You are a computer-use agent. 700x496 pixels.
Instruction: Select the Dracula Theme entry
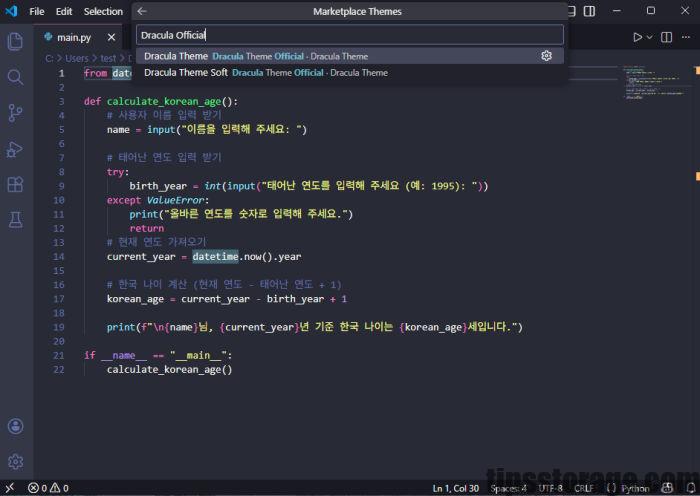click(350, 56)
